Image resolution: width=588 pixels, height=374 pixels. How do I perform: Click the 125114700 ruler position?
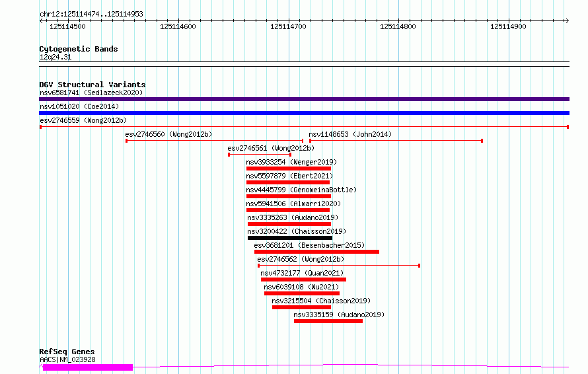click(x=288, y=26)
